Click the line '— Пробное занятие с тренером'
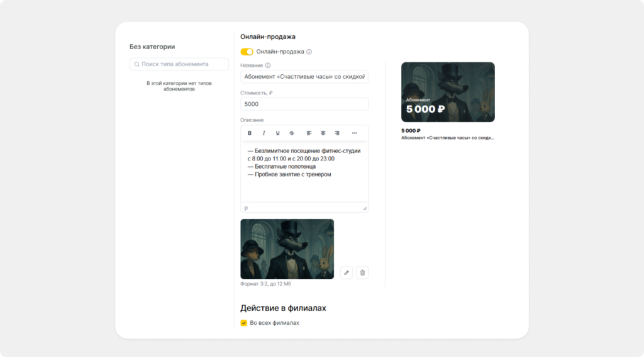 [289, 174]
